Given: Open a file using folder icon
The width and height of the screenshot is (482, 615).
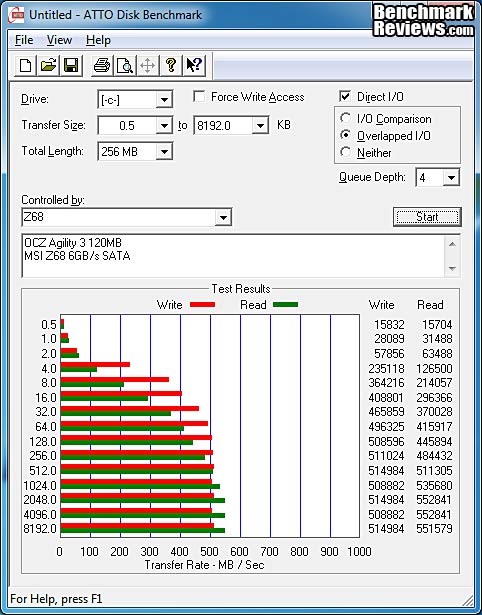Looking at the screenshot, I should click(x=48, y=65).
